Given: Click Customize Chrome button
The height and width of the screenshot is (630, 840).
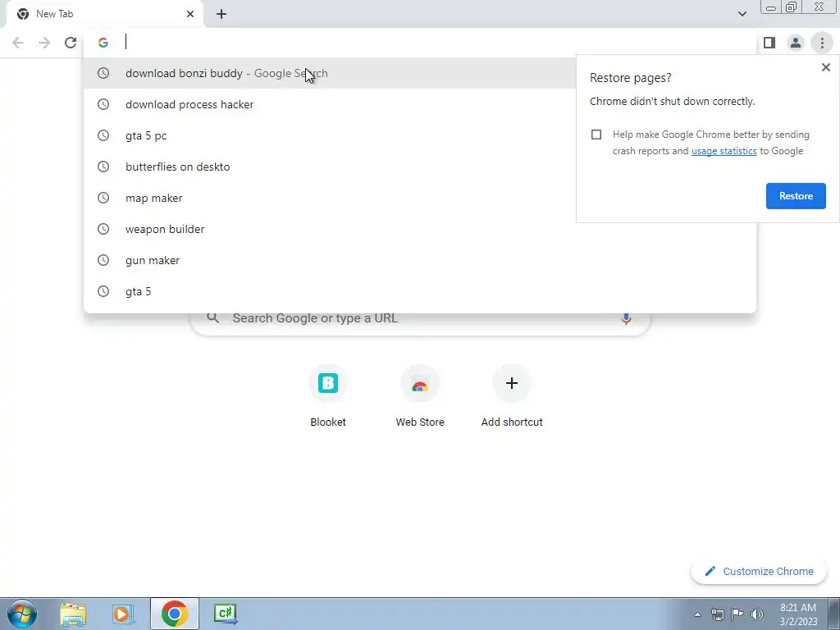Looking at the screenshot, I should click(x=759, y=572).
